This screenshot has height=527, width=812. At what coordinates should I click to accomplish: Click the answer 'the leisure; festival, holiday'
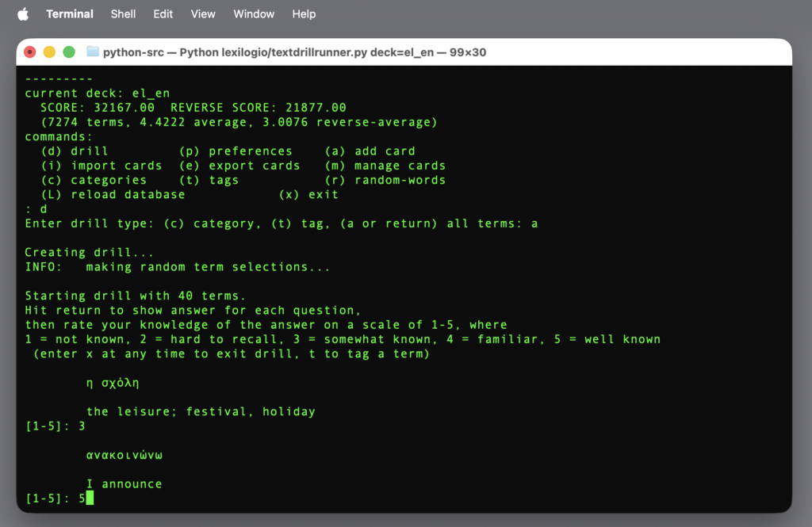[201, 412]
